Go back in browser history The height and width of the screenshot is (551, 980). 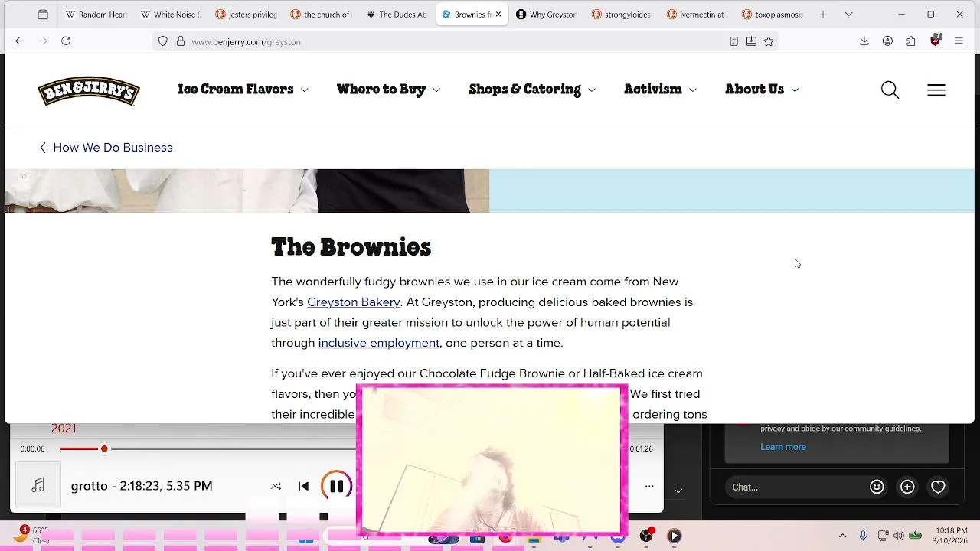(20, 41)
